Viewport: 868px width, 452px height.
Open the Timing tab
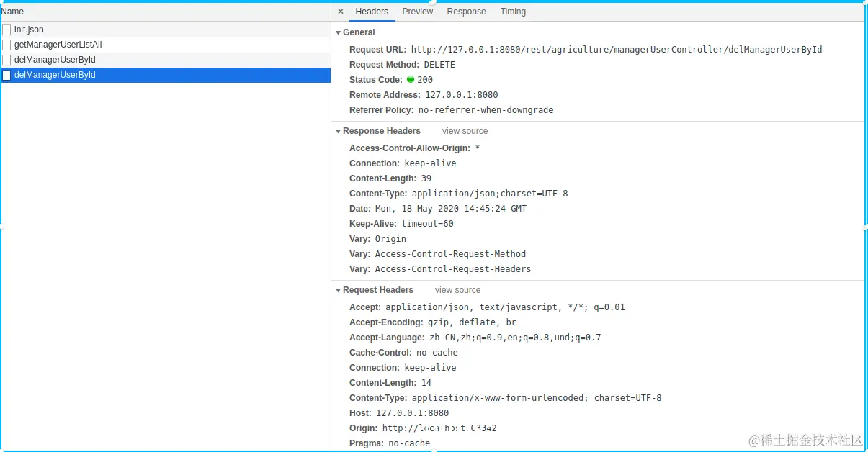513,12
